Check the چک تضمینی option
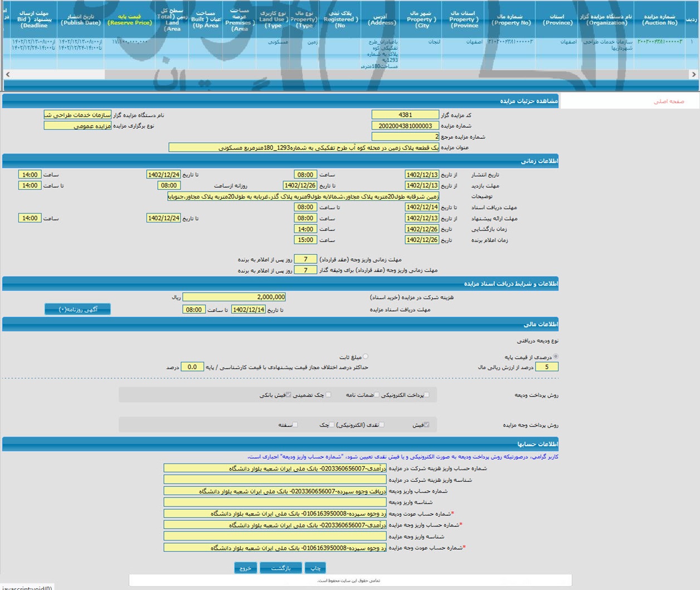This screenshot has height=590, width=700. click(x=328, y=395)
